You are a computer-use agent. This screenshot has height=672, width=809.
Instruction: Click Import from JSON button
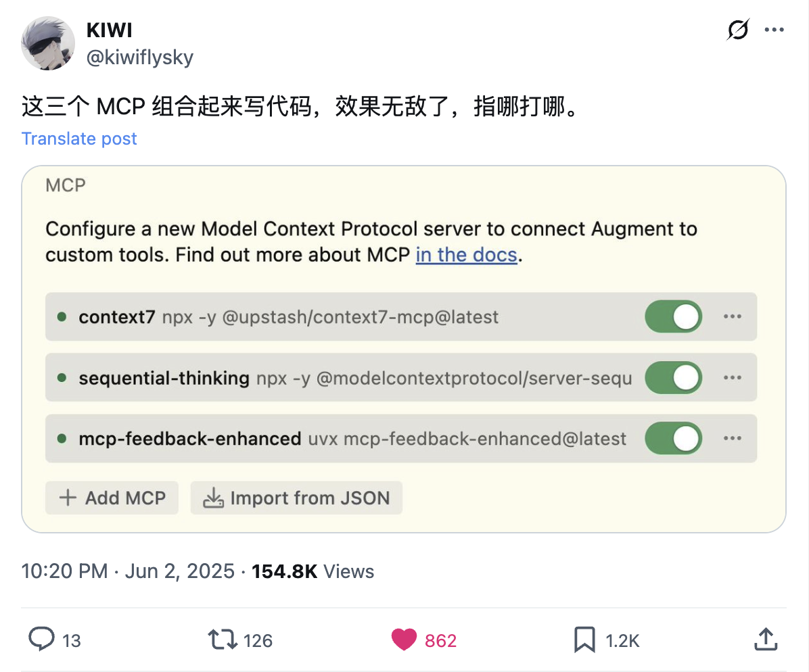[296, 498]
